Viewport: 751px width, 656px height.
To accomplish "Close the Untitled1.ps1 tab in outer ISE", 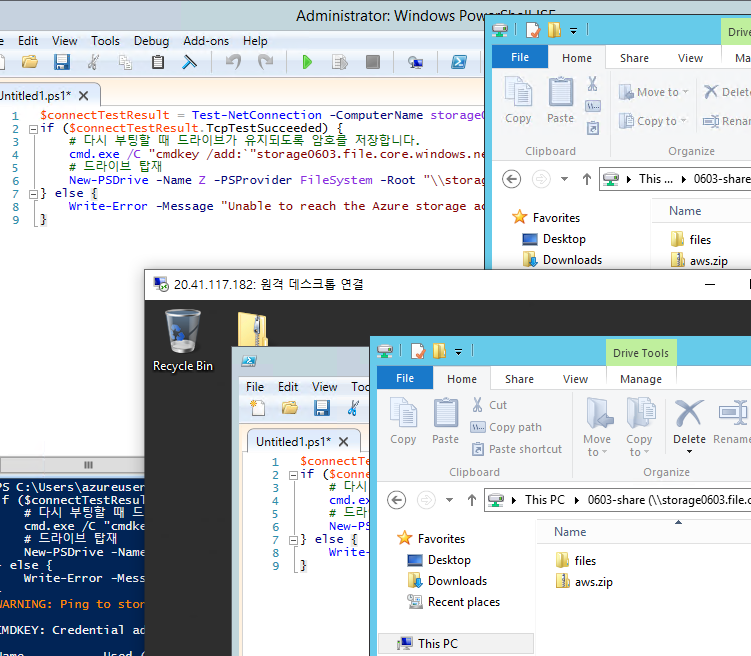I will [x=83, y=96].
